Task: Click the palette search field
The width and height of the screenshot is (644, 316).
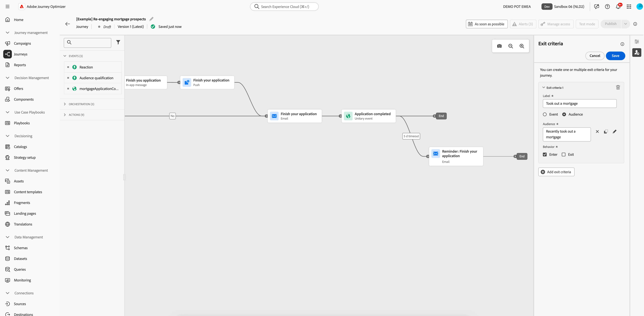Action: coord(87,43)
